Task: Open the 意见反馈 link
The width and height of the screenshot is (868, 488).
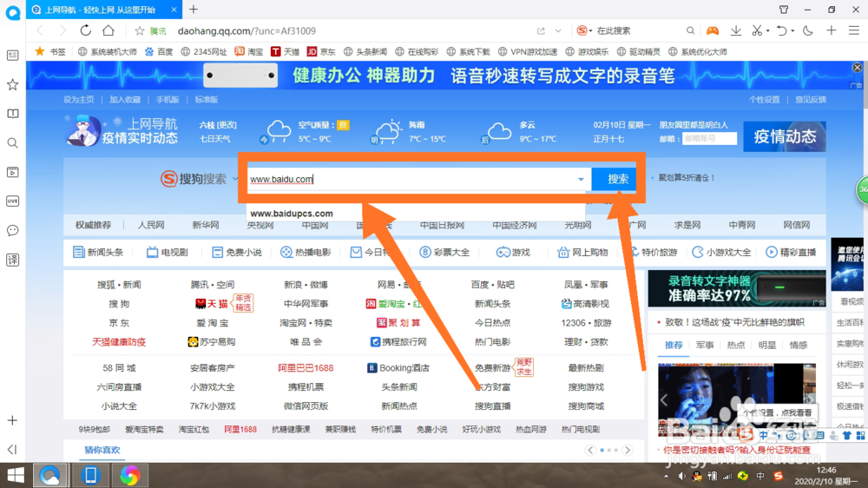Action: pyautogui.click(x=811, y=100)
